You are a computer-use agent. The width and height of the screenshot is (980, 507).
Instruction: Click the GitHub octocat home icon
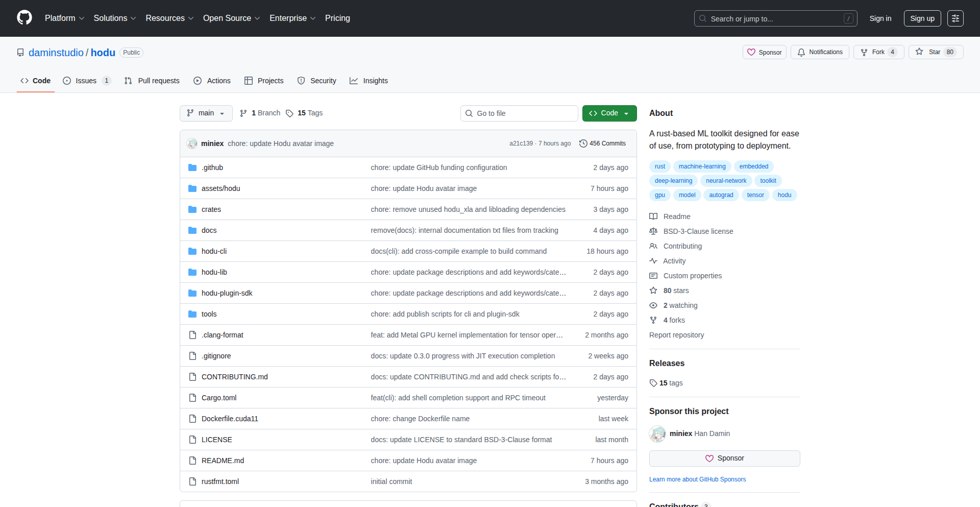pos(23,18)
